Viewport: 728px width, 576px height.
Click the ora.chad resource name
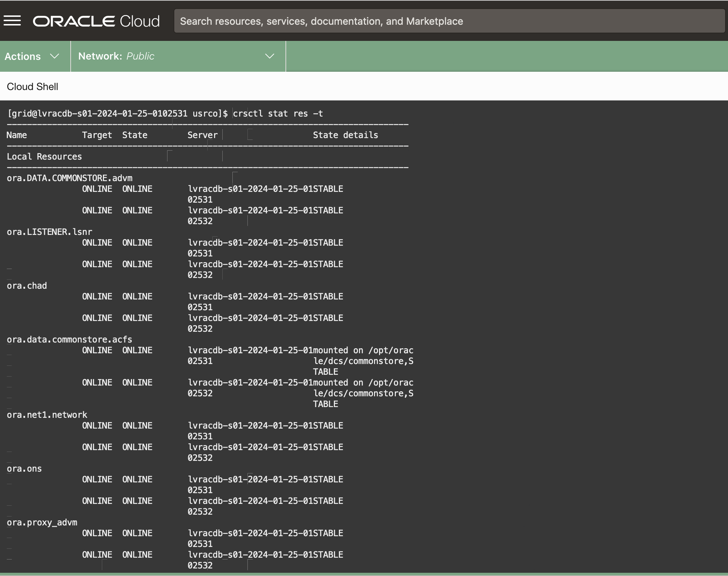click(27, 286)
